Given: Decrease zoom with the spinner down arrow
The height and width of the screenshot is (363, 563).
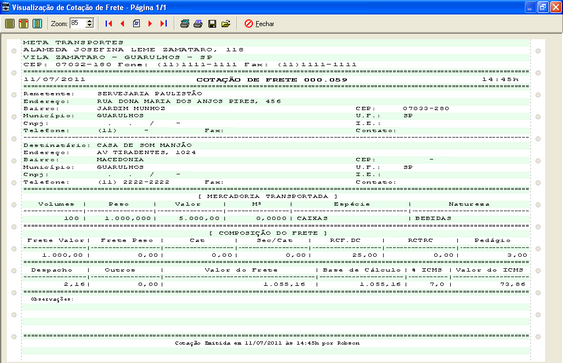Looking at the screenshot, I should coord(90,26).
